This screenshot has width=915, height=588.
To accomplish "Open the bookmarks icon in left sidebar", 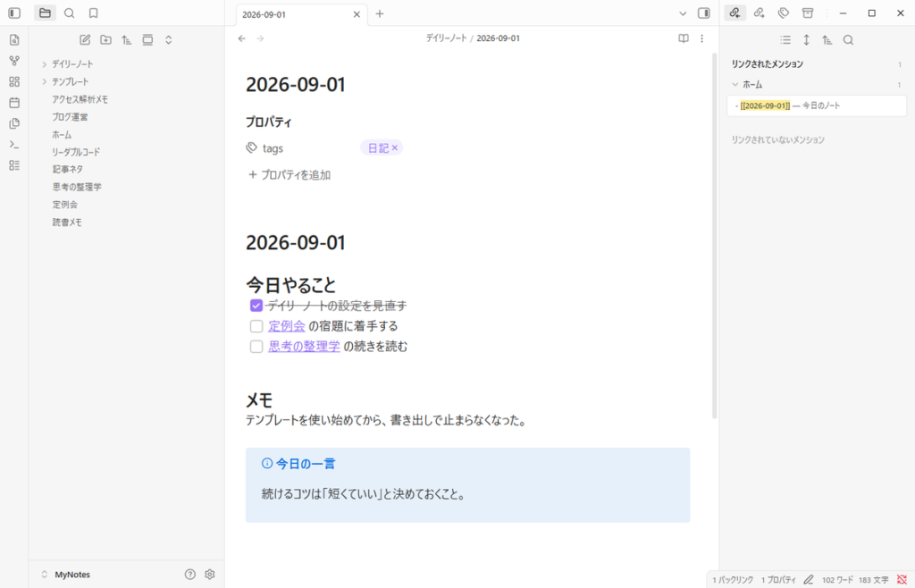I will [x=93, y=13].
